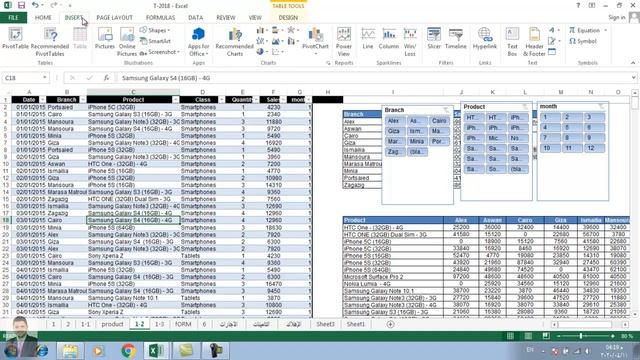The image size is (640, 360).
Task: Open Date column filter dropdown
Action: (x=42, y=100)
